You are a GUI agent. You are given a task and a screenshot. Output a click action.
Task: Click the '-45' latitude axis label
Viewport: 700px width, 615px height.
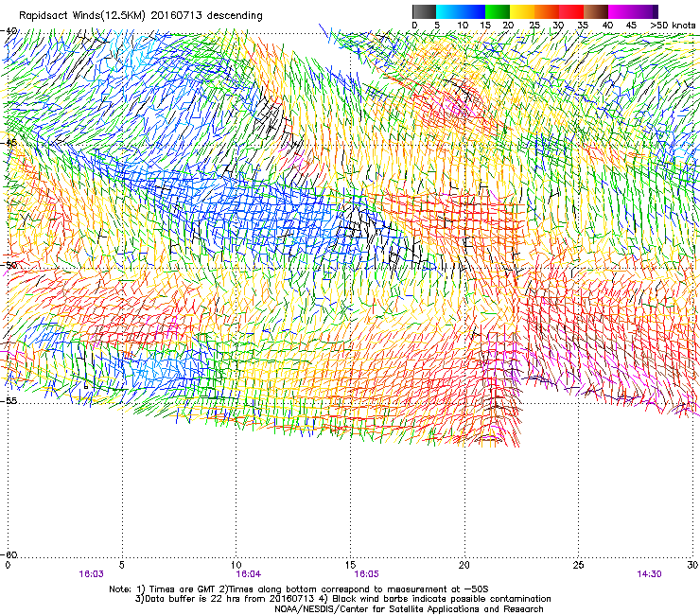click(9, 143)
